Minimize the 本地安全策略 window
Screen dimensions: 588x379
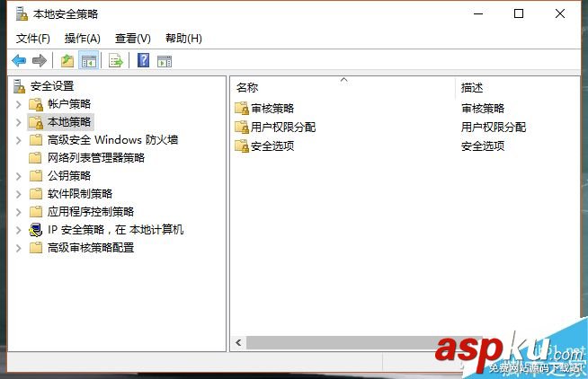[478, 13]
